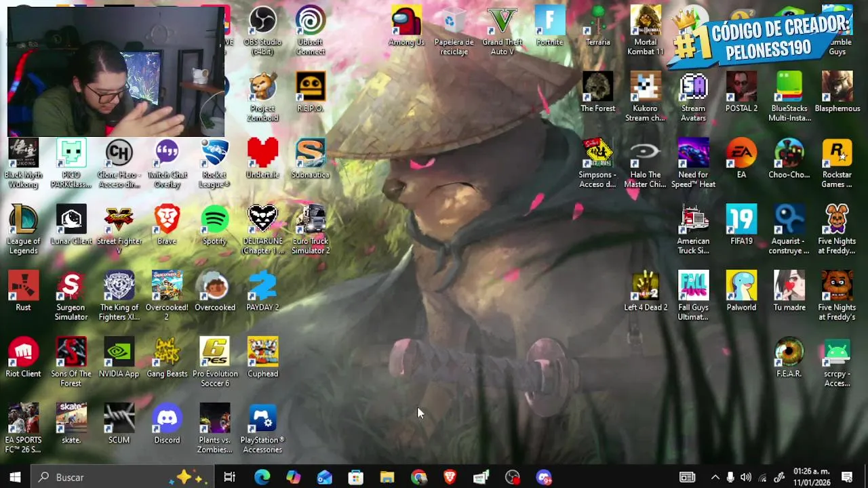This screenshot has width=868, height=488.
Task: Click the Overcooked! 2 icon
Action: point(167,286)
